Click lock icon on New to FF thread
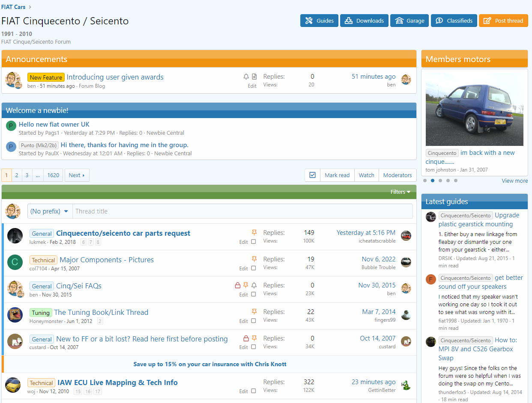Image resolution: width=532 pixels, height=403 pixels. [x=246, y=338]
